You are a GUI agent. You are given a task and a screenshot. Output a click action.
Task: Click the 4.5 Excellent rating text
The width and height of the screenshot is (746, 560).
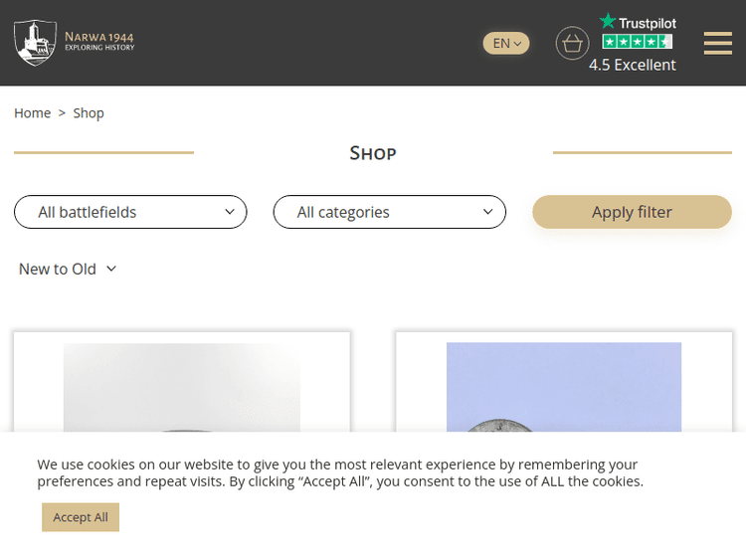[x=632, y=65]
